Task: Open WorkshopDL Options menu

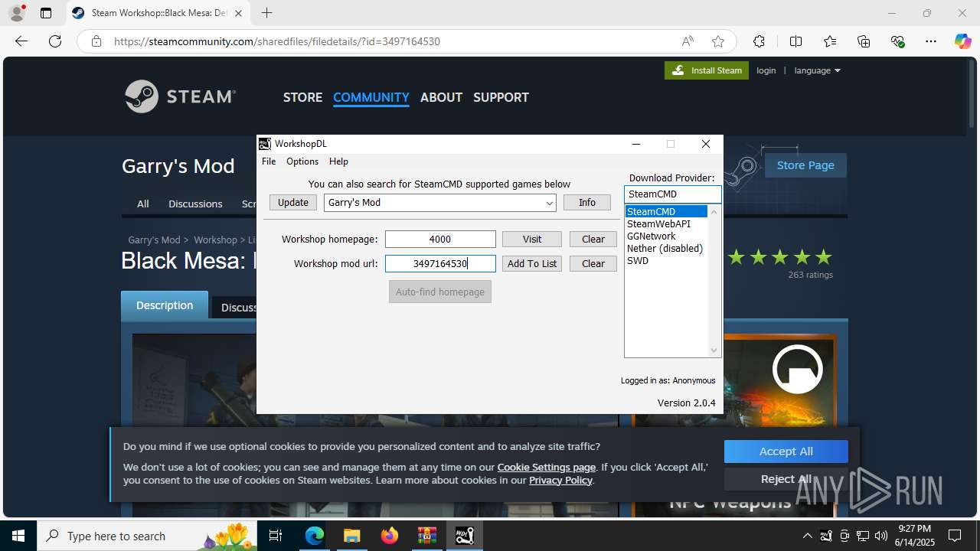Action: point(302,161)
